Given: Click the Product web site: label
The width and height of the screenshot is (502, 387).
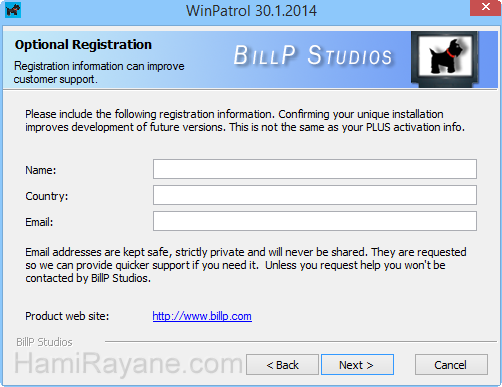Looking at the screenshot, I should pyautogui.click(x=67, y=316).
